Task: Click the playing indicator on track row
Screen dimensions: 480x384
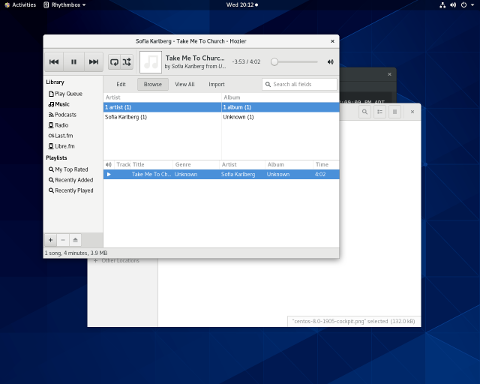Action: click(x=109, y=174)
